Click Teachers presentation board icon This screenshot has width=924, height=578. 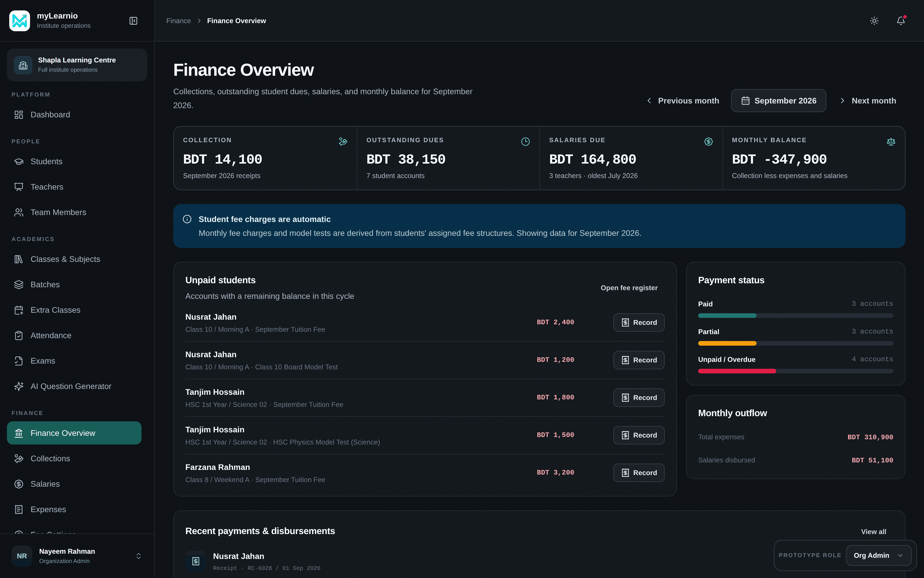coord(19,187)
